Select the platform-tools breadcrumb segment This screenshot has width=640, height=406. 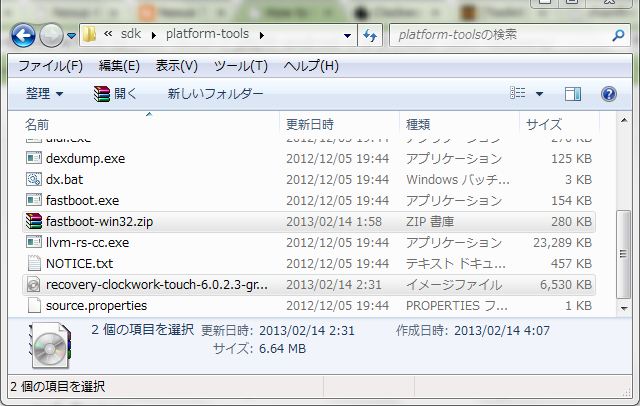207,34
